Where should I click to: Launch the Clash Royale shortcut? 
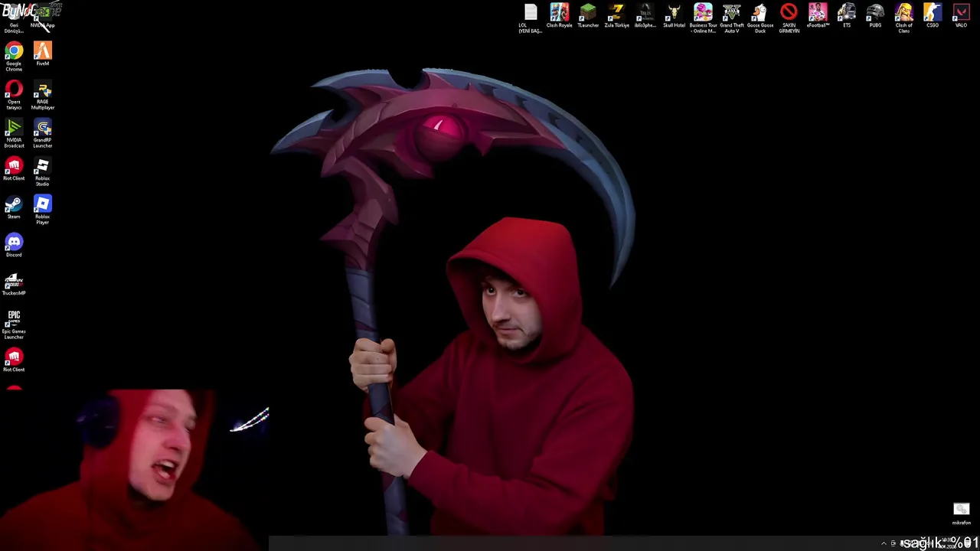pos(560,15)
